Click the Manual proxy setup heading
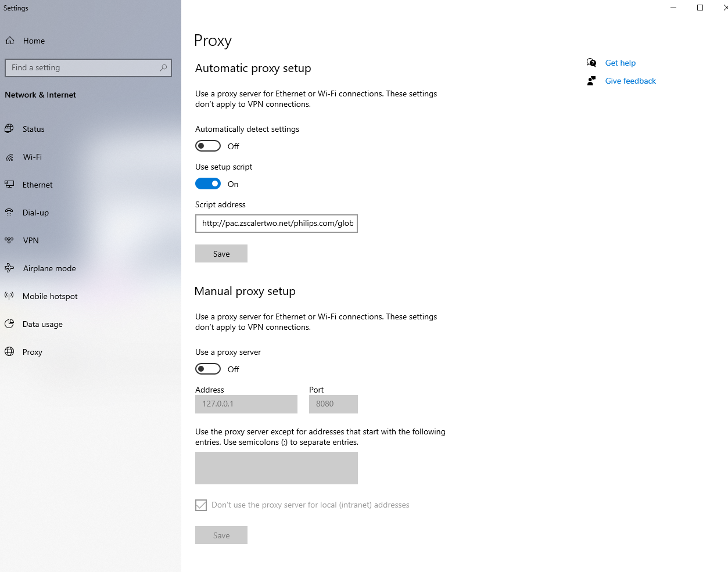 coord(245,291)
